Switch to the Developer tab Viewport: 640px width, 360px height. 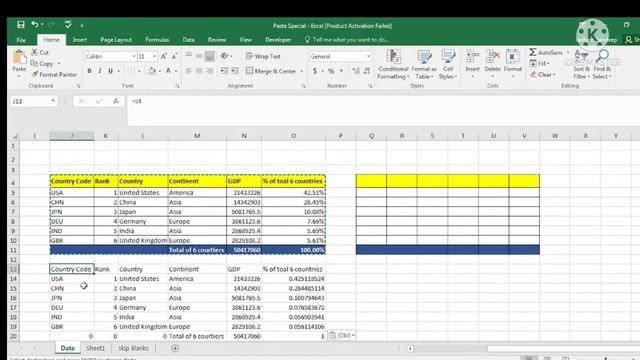pyautogui.click(x=278, y=40)
